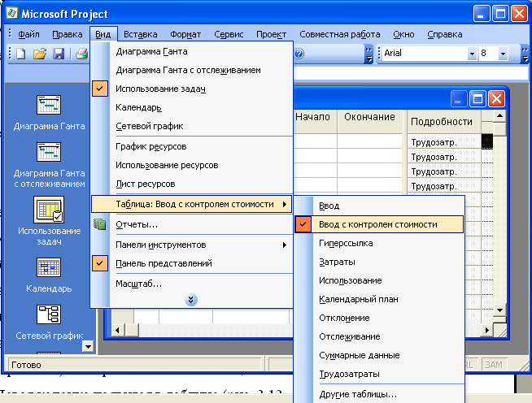Choose Сетевой график in the Вид menu
This screenshot has height=403, width=532.
(x=192, y=126)
